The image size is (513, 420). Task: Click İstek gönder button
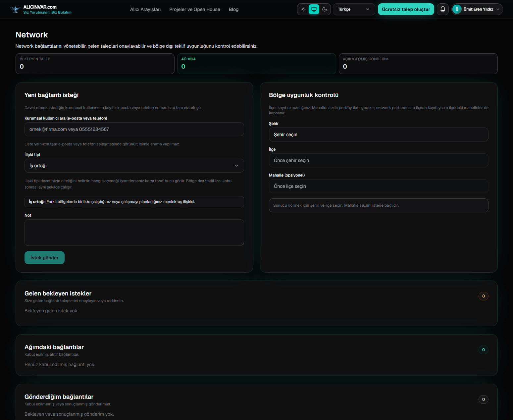click(x=44, y=258)
